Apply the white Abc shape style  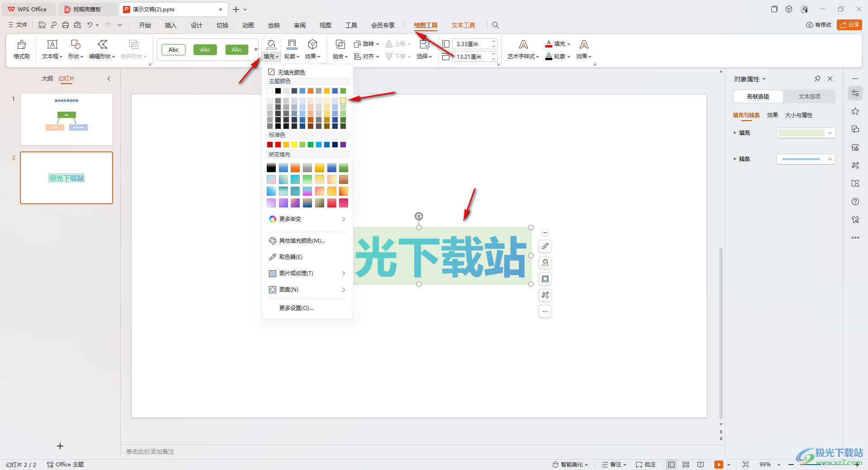click(x=174, y=50)
